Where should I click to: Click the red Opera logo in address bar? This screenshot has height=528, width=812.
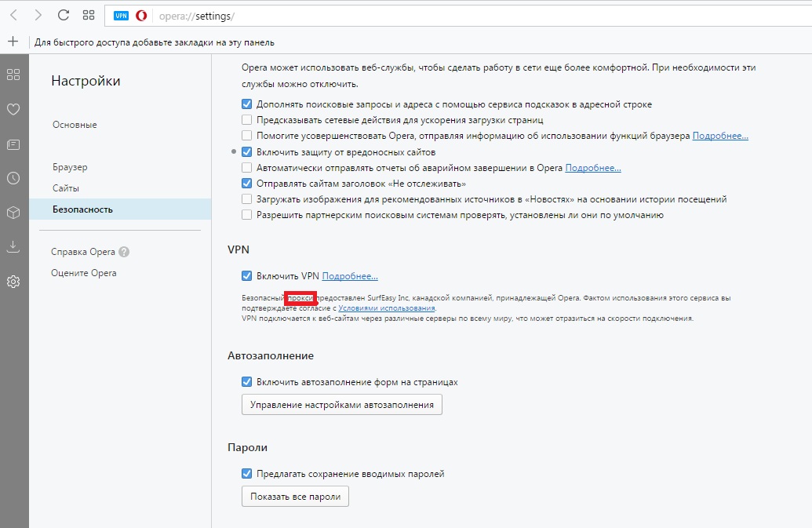point(141,16)
